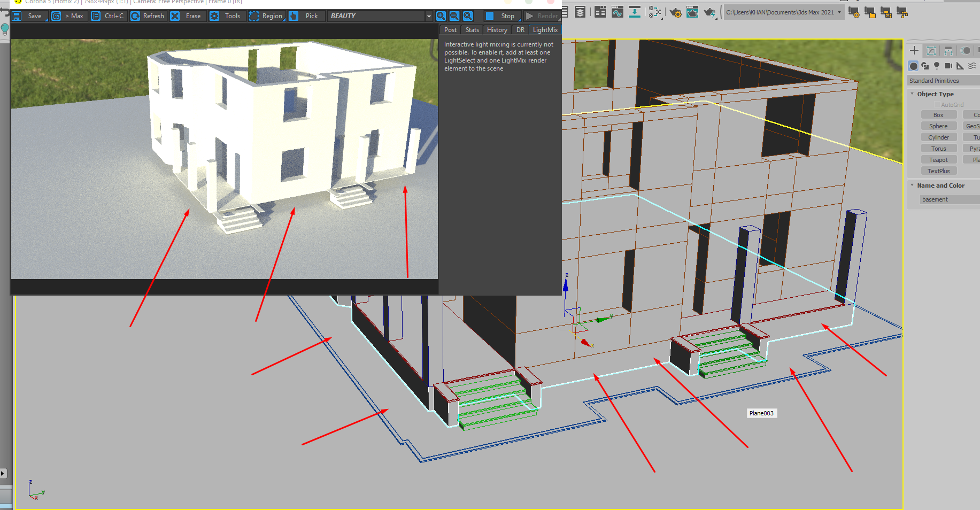
Task: Select the Geometry category icon
Action: coord(914,66)
